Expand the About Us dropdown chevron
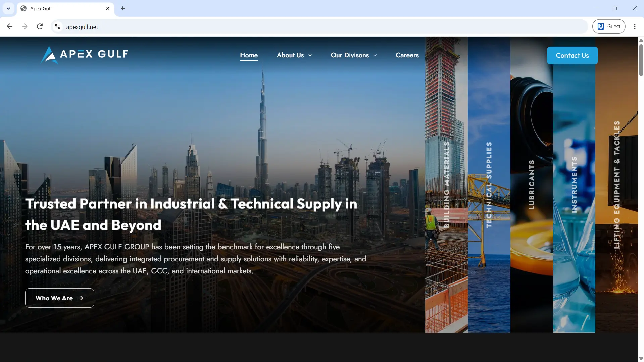This screenshot has height=362, width=644. pos(310,55)
